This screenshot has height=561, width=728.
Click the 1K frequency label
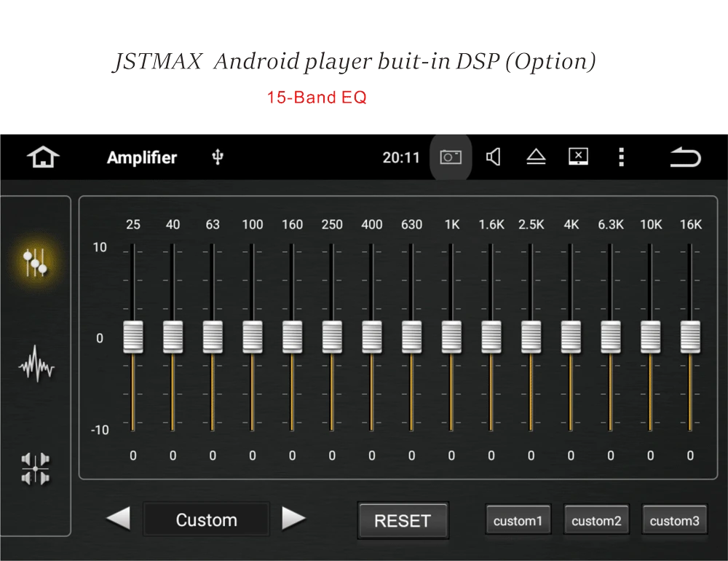click(x=452, y=224)
